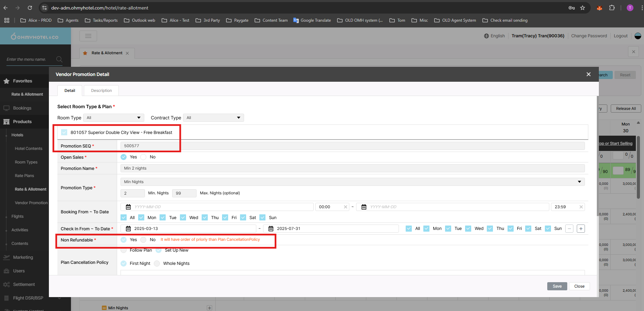Screen dimensions: 644x311
Task: Click the Check In From calendar icon
Action: tap(128, 229)
